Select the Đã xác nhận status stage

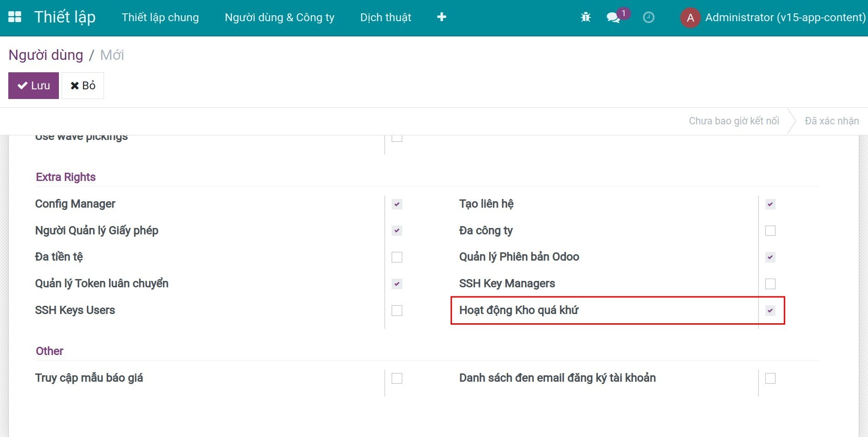pyautogui.click(x=831, y=121)
